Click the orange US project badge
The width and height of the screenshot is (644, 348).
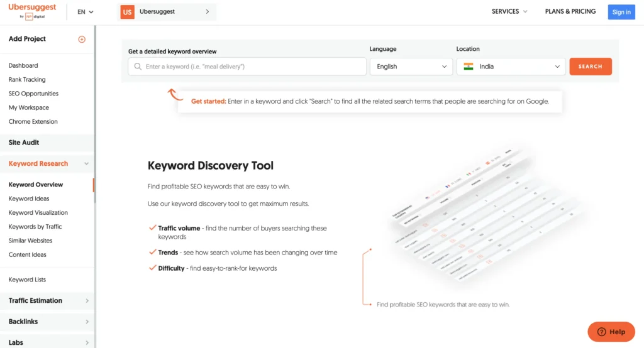[x=128, y=12]
